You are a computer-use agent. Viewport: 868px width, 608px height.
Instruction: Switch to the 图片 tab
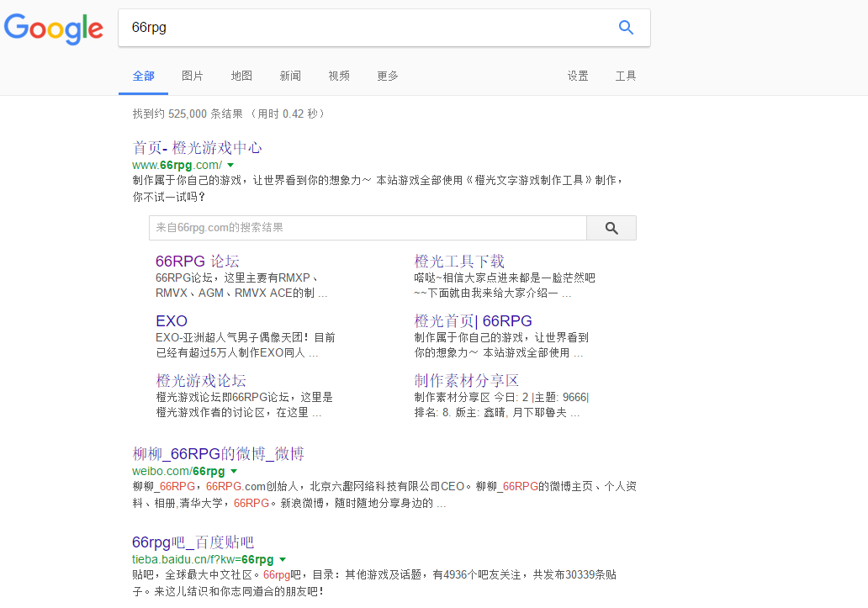(192, 77)
